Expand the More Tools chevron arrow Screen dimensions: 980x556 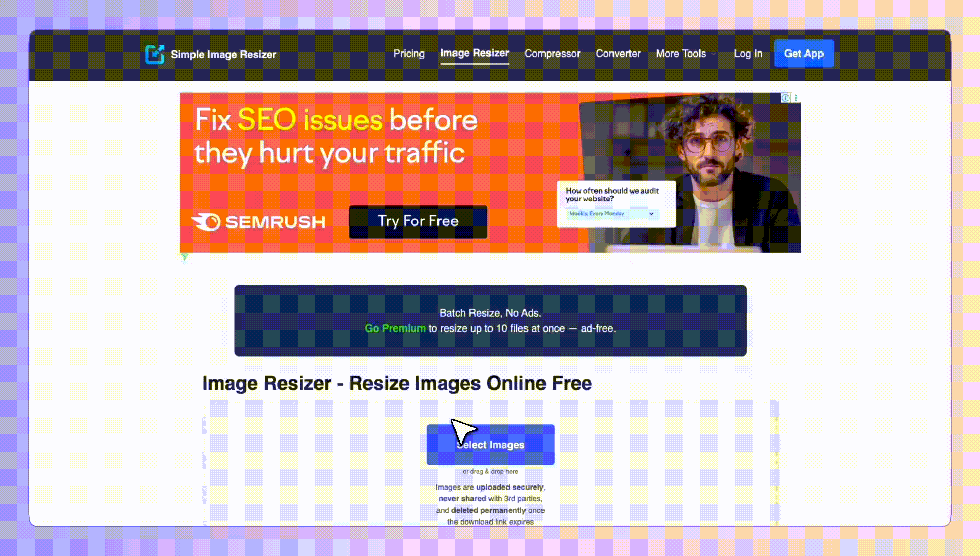coord(714,54)
